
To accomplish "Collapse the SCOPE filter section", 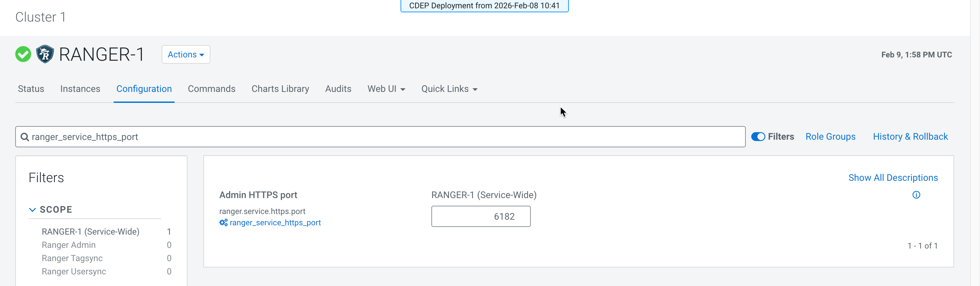I will [x=33, y=210].
